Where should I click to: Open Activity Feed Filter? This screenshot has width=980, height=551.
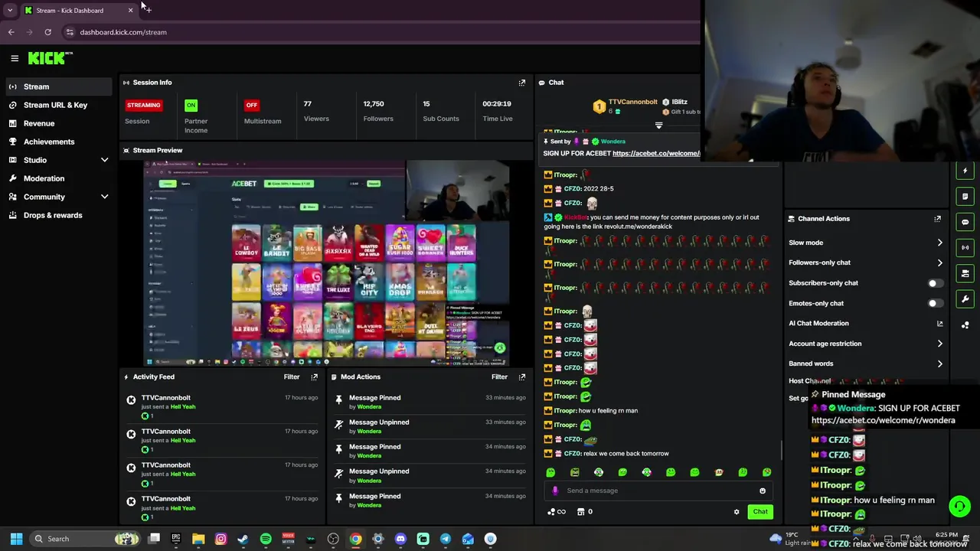(292, 377)
